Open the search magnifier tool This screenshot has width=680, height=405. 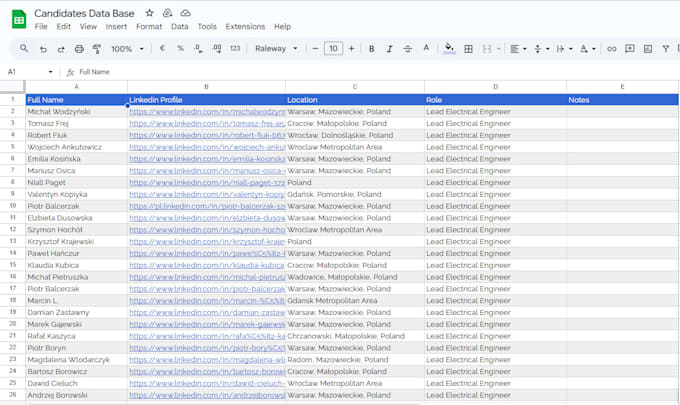coord(24,49)
